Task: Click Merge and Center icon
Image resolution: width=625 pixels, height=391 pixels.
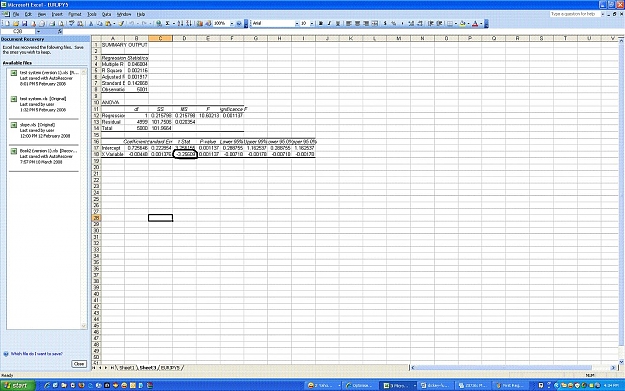Action: point(374,24)
